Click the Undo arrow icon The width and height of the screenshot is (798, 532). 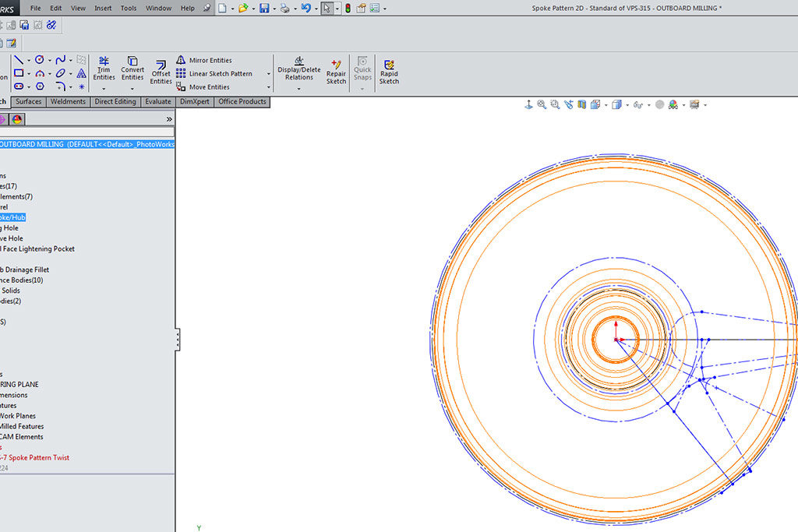pyautogui.click(x=305, y=8)
